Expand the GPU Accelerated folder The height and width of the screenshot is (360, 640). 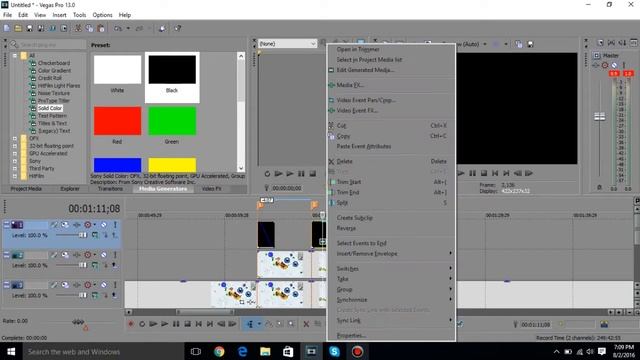(x=15, y=153)
